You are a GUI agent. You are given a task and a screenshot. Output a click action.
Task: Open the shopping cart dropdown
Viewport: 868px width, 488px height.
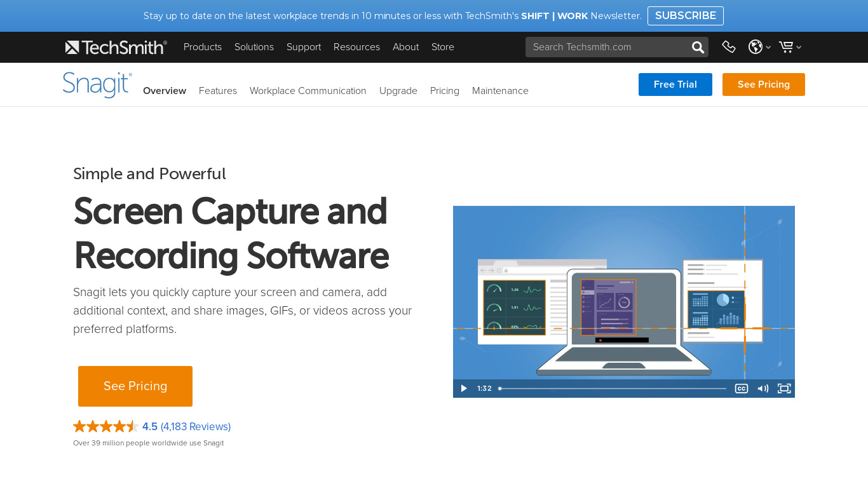coord(790,47)
